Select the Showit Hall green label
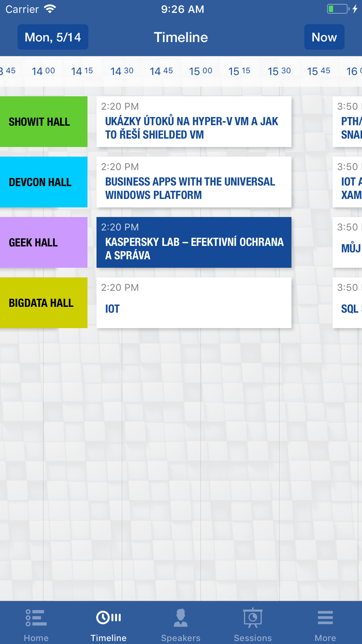This screenshot has width=362, height=644. point(43,122)
